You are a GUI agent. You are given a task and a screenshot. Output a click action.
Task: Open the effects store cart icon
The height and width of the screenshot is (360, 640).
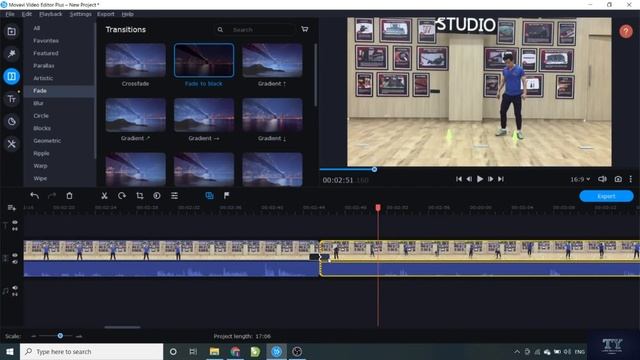click(x=304, y=29)
